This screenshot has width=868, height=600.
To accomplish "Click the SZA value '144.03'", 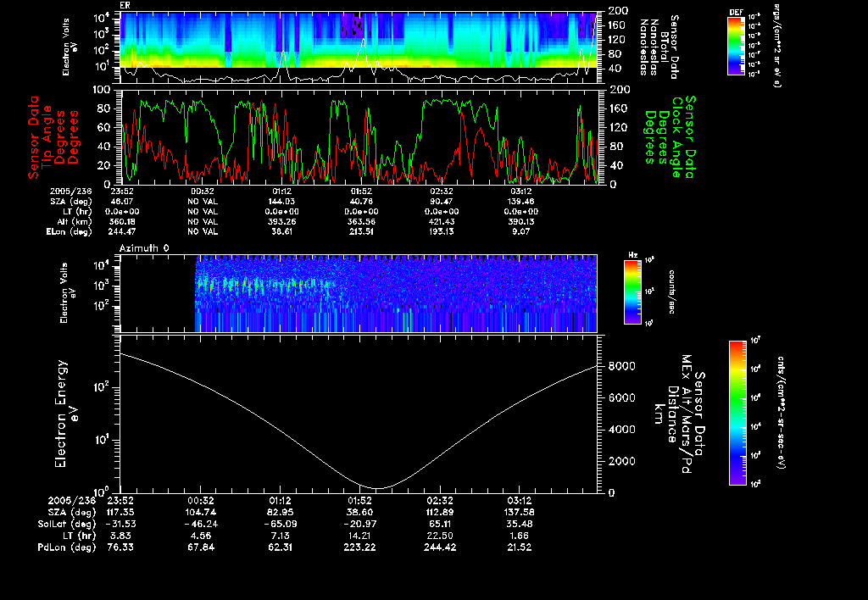I will coord(281,202).
